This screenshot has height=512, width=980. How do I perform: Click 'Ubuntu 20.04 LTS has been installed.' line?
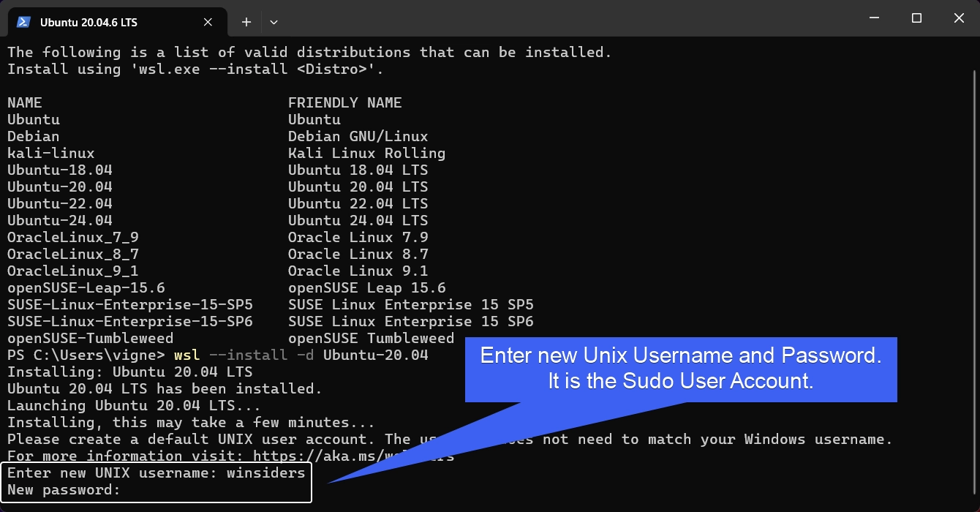point(165,388)
